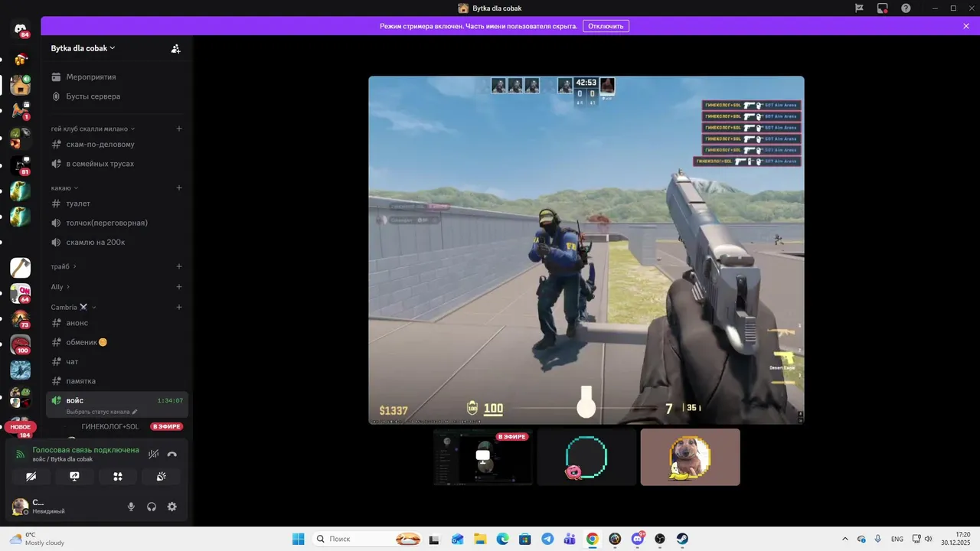This screenshot has width=980, height=551.
Task: Open Google Chrome from taskbar
Action: point(593,539)
